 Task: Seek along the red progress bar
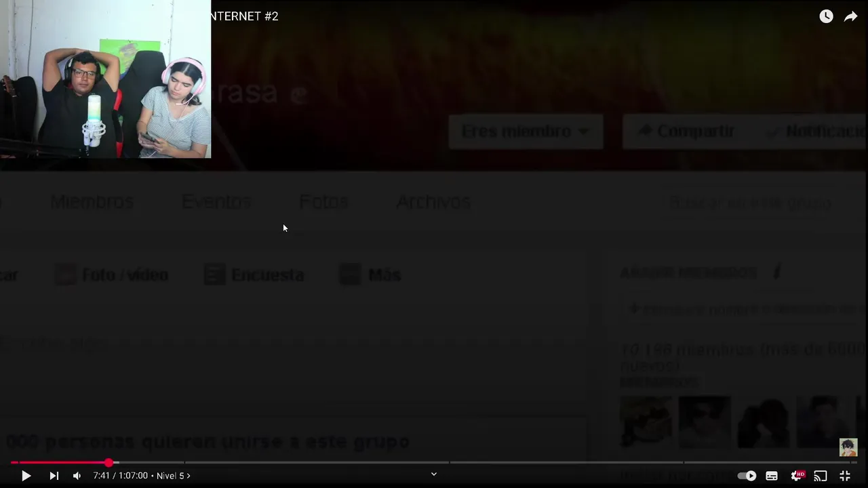point(434,462)
